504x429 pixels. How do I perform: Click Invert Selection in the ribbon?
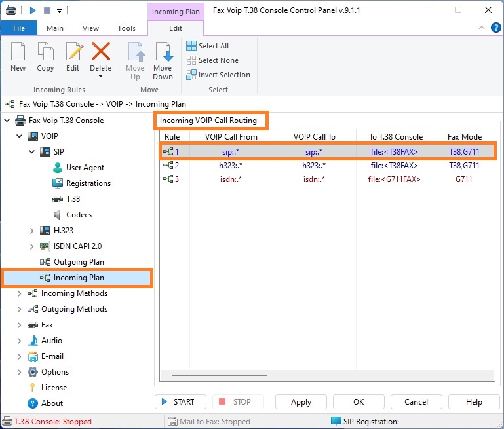click(218, 75)
